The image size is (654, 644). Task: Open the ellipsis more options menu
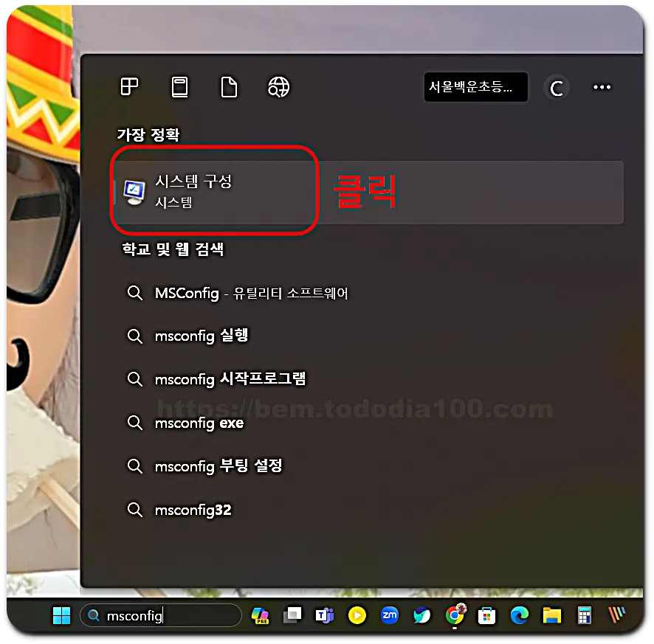[602, 87]
